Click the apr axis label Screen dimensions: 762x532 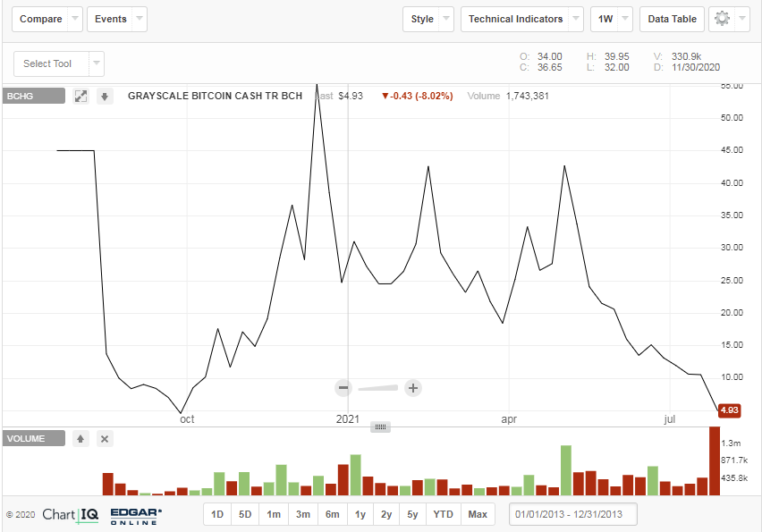509,418
